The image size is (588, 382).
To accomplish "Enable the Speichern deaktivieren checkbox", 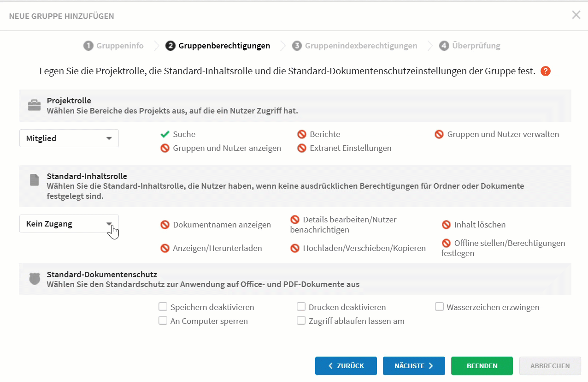I will pos(163,307).
